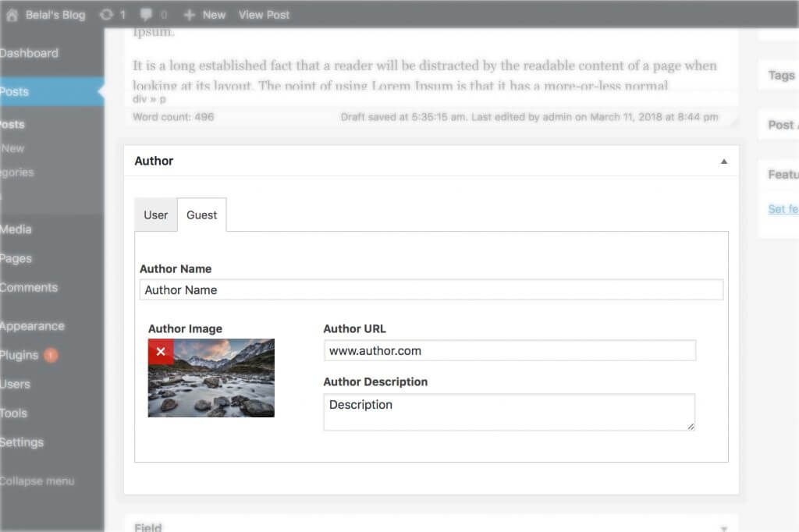The height and width of the screenshot is (532, 799).
Task: Open the Media menu in the sidebar
Action: tap(16, 229)
